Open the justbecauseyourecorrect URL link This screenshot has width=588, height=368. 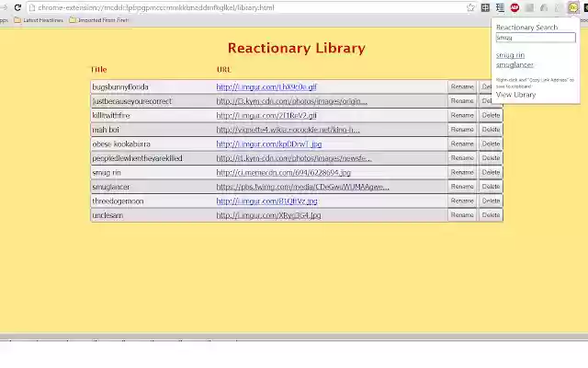[292, 101]
